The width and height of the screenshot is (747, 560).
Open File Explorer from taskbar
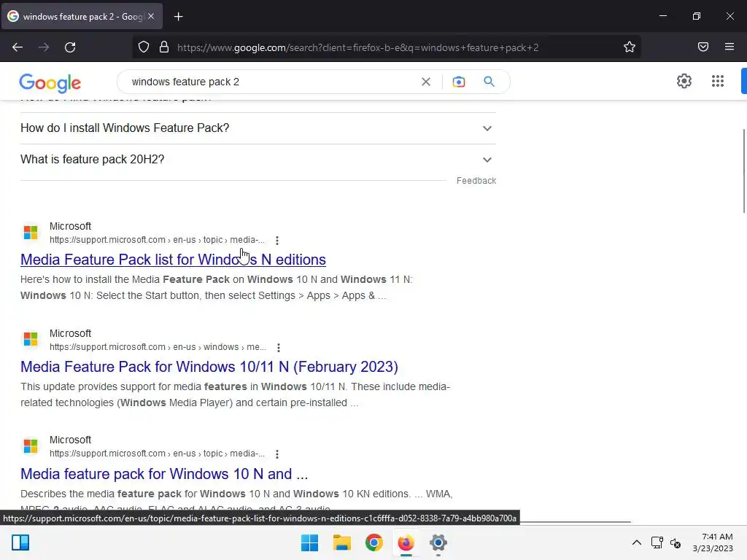click(342, 542)
